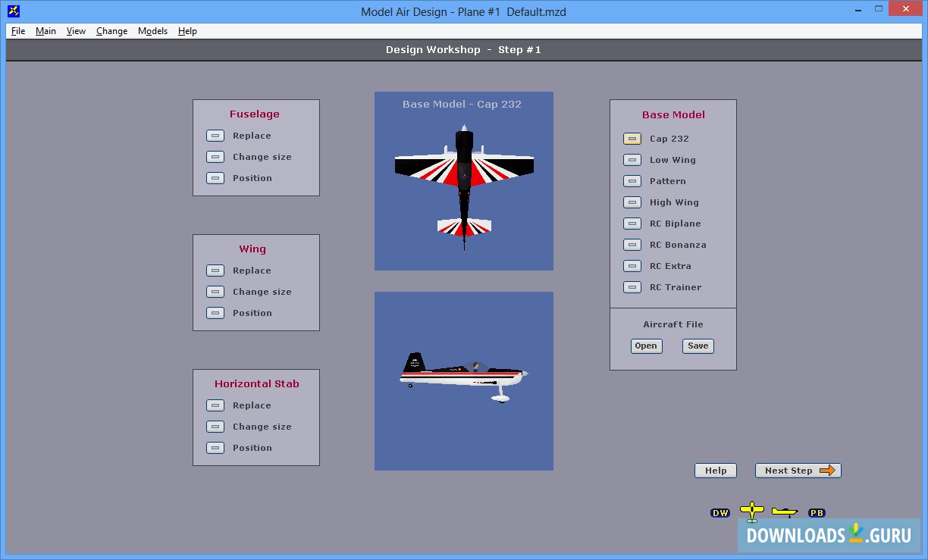Click the yellow top-view plane icon
The width and height of the screenshot is (928, 560).
(751, 512)
